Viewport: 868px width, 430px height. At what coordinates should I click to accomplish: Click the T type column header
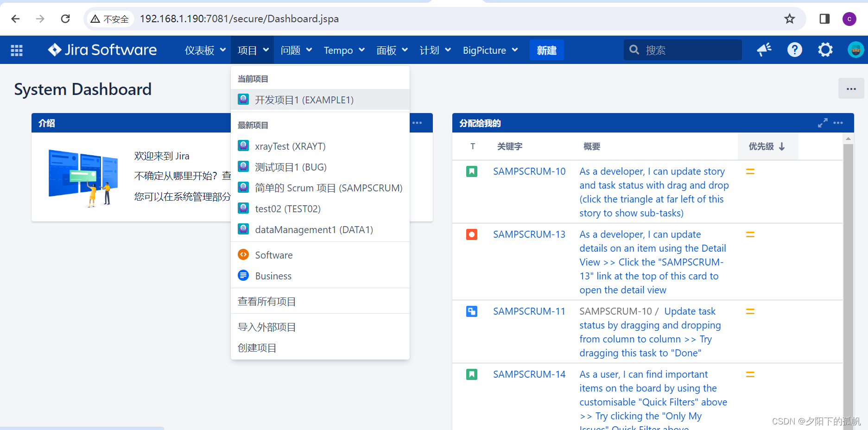472,146
